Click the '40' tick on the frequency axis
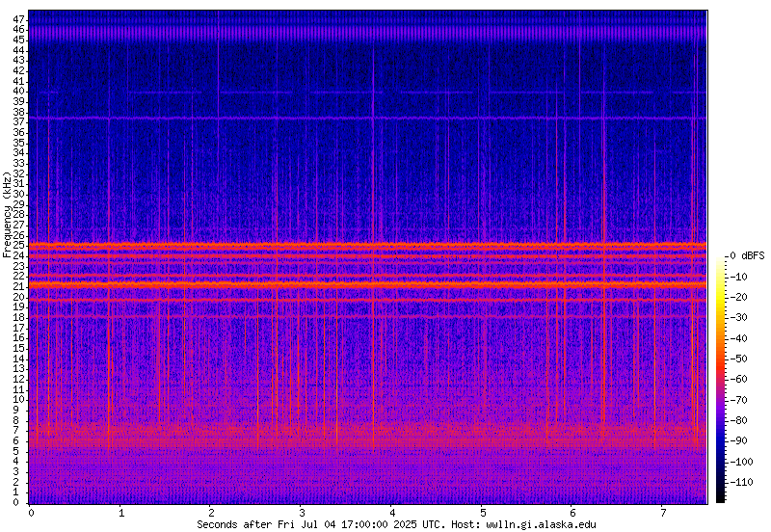The image size is (771, 532). click(19, 91)
